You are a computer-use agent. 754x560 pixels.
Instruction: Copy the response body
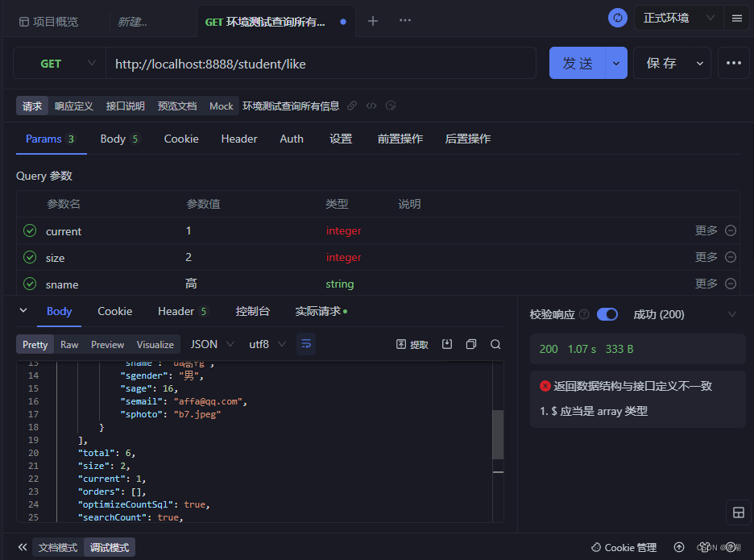point(471,344)
